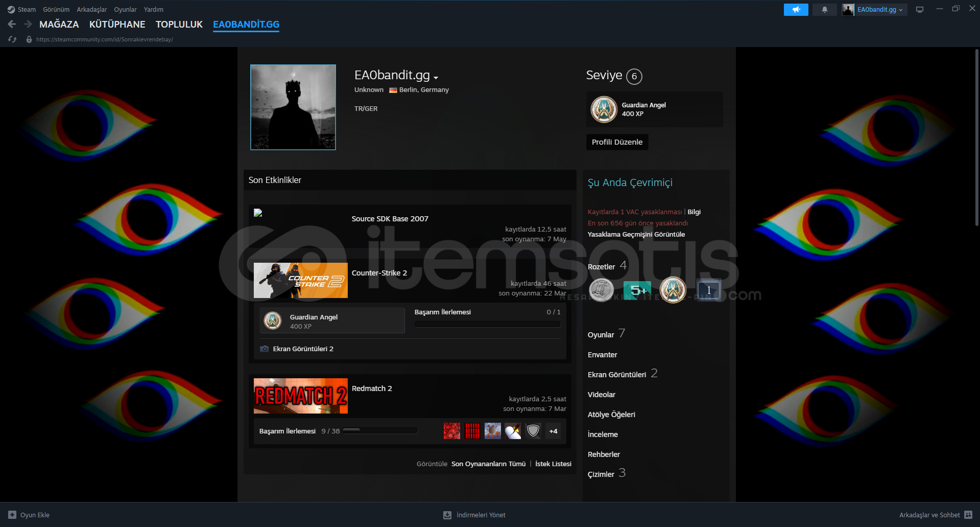The image size is (980, 527).
Task: Switch to the KÜTÜPHANE tab
Action: point(117,25)
